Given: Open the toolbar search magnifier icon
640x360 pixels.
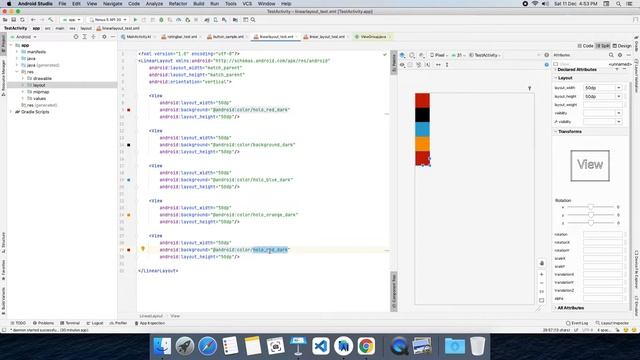Looking at the screenshot, I should pos(253,20).
